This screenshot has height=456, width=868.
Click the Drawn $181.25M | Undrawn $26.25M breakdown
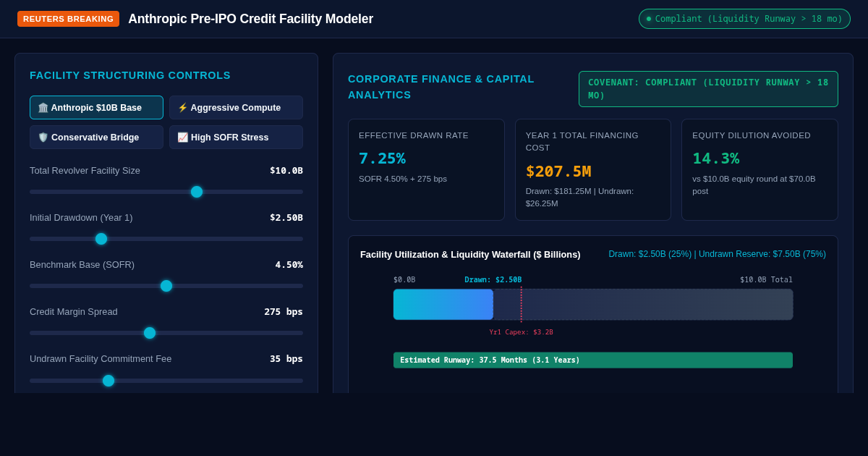[x=579, y=198]
